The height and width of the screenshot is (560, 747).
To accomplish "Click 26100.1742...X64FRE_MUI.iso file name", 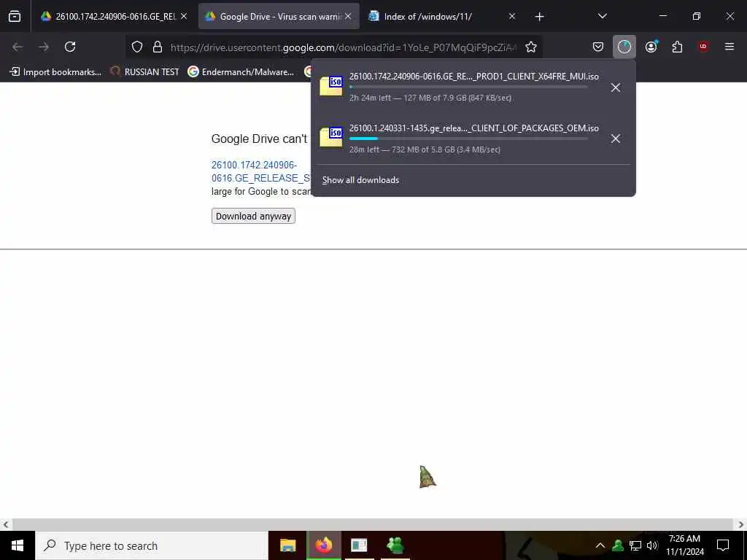I will 474,77.
